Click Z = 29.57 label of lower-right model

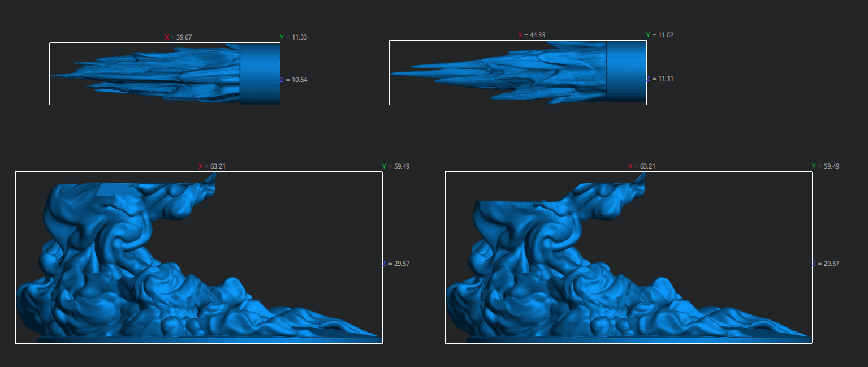(x=825, y=264)
